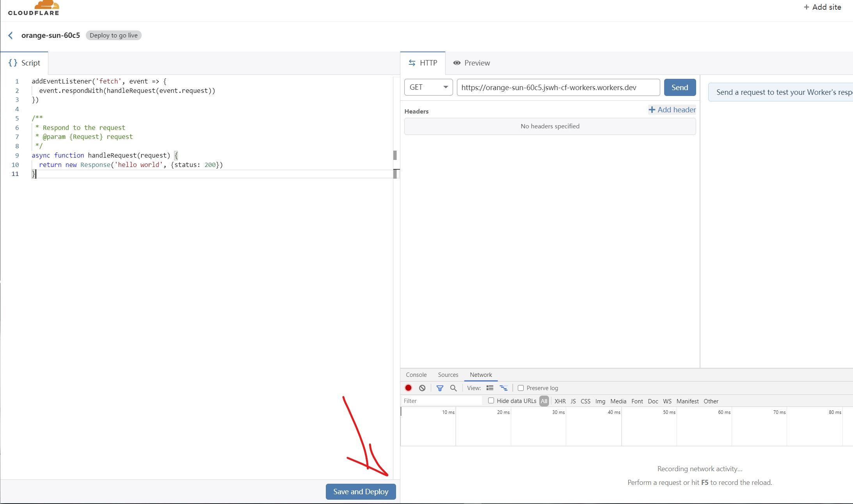Click the filter network requests icon
This screenshot has height=504, width=853.
440,388
